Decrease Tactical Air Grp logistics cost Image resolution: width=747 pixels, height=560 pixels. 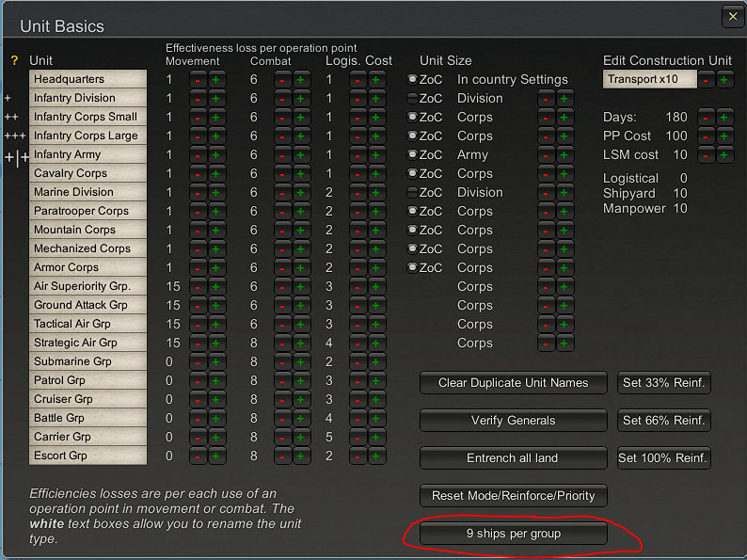click(358, 325)
